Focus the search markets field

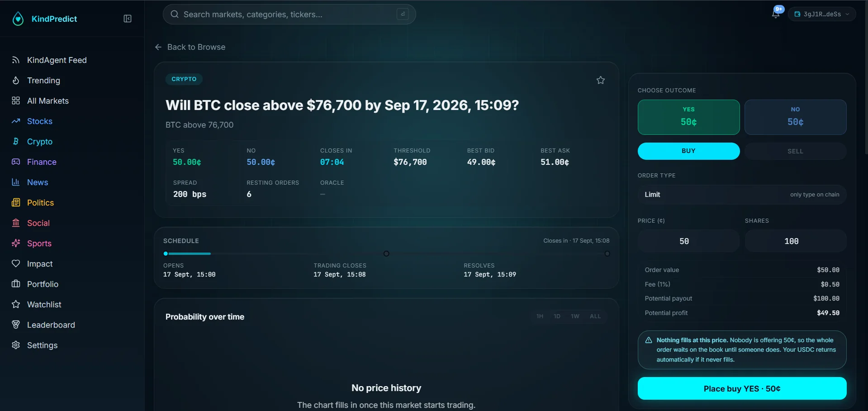289,14
